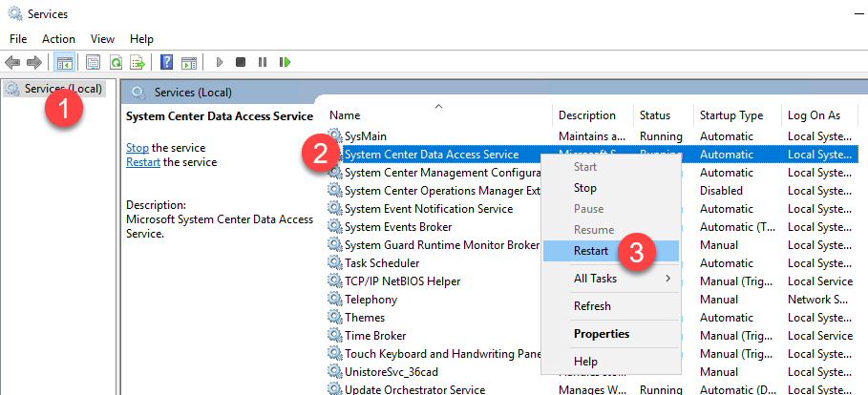Open the Help menu in the menu bar
The width and height of the screenshot is (868, 395).
(141, 39)
